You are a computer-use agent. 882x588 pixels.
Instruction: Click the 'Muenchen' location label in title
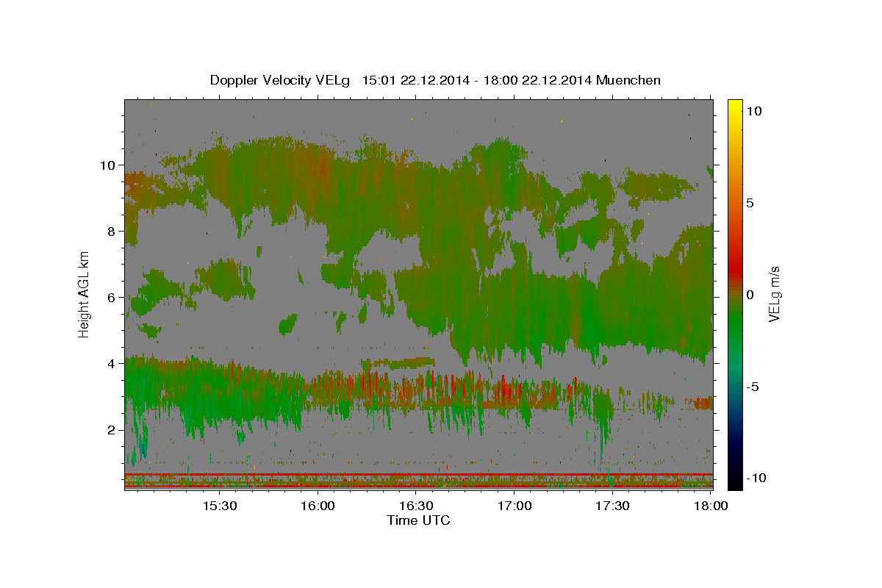click(x=628, y=80)
